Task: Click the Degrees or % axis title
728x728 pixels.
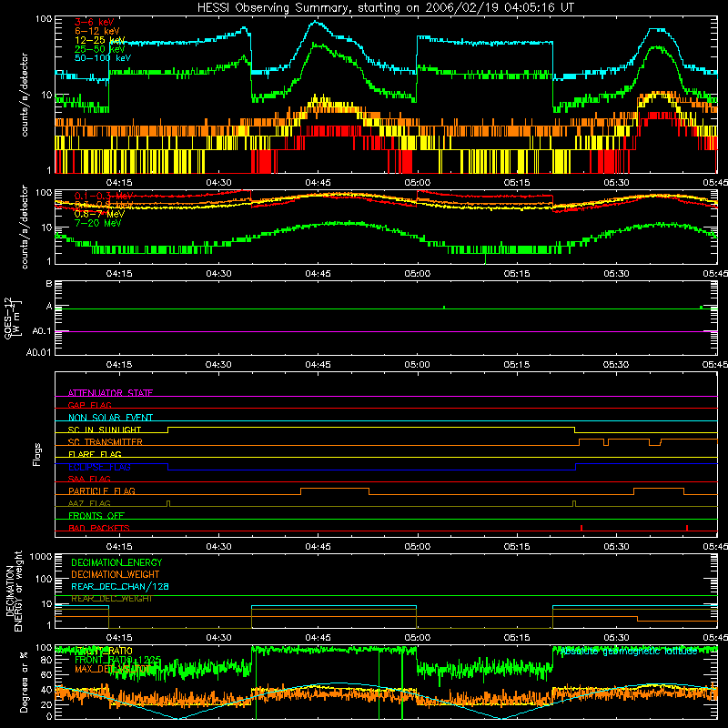Action: tap(24, 682)
